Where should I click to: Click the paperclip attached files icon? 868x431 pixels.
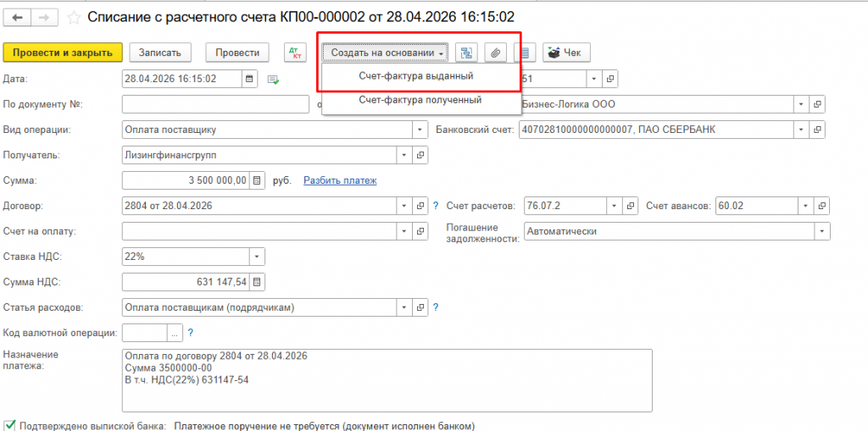[495, 52]
